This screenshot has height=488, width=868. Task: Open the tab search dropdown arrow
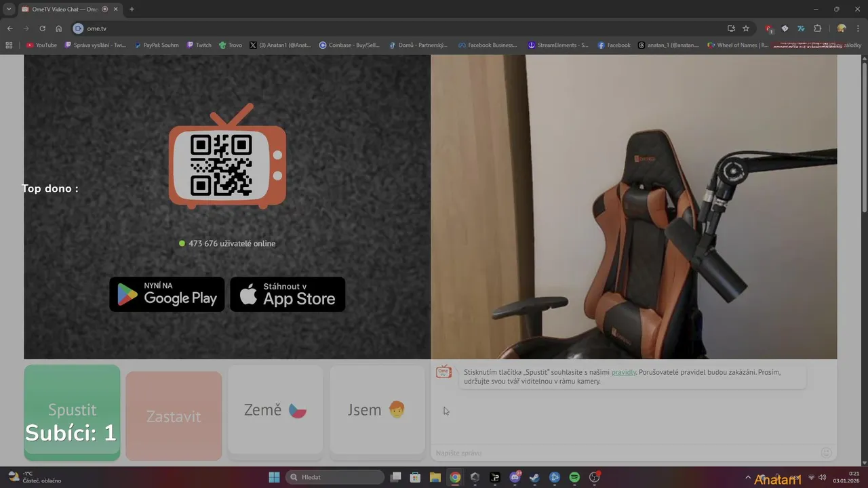click(x=9, y=9)
